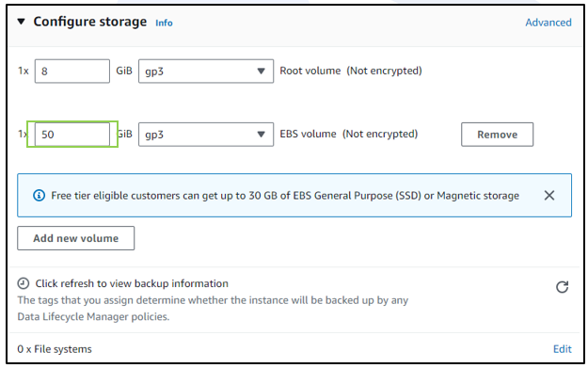Click Add new volume button
588x368 pixels.
click(76, 238)
